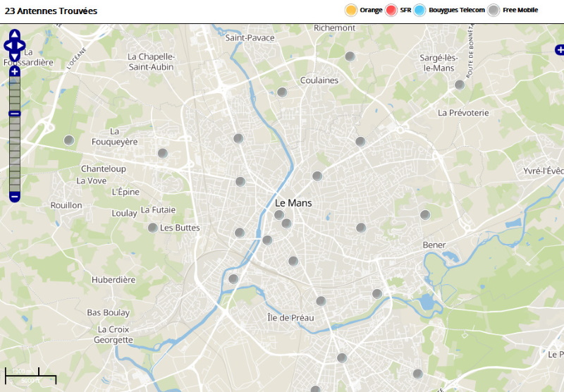Zoom out using the bottom minus button
Screen dimensions: 564x392
pyautogui.click(x=14, y=197)
